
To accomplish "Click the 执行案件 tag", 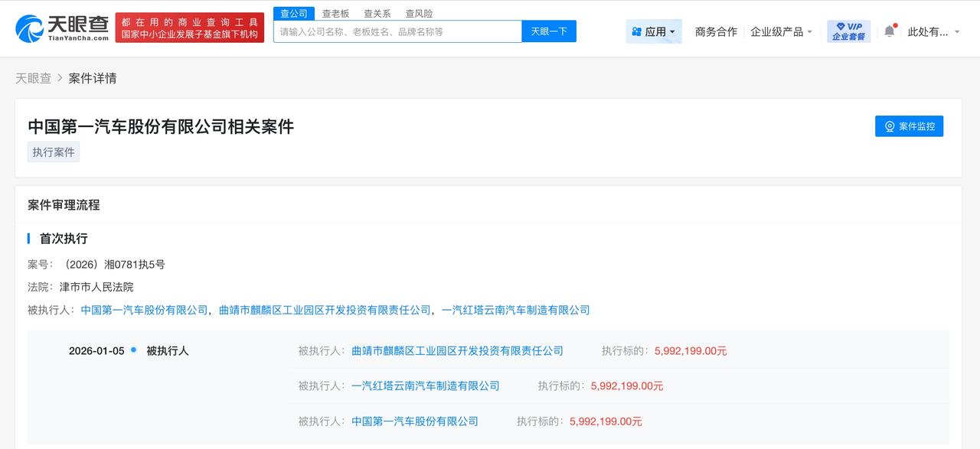I will pos(53,151).
